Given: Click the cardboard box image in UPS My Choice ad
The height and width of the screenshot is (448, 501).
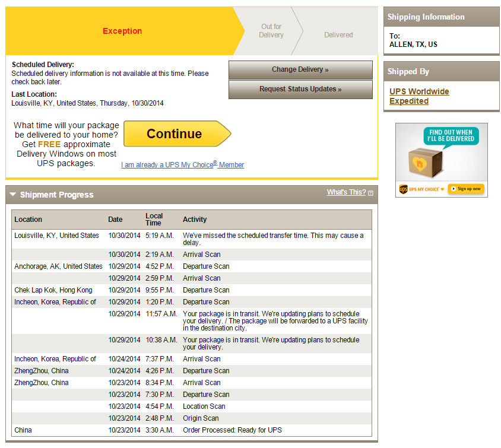Looking at the screenshot, I should point(425,163).
